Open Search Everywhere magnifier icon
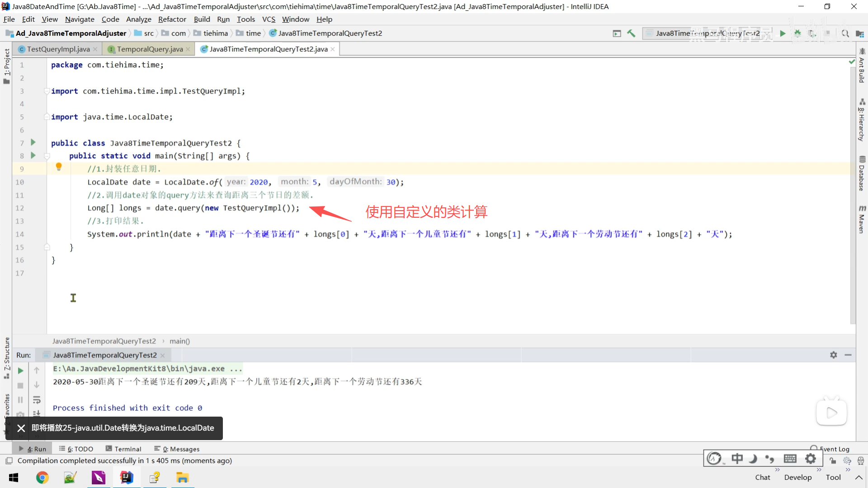868x488 pixels. click(845, 33)
